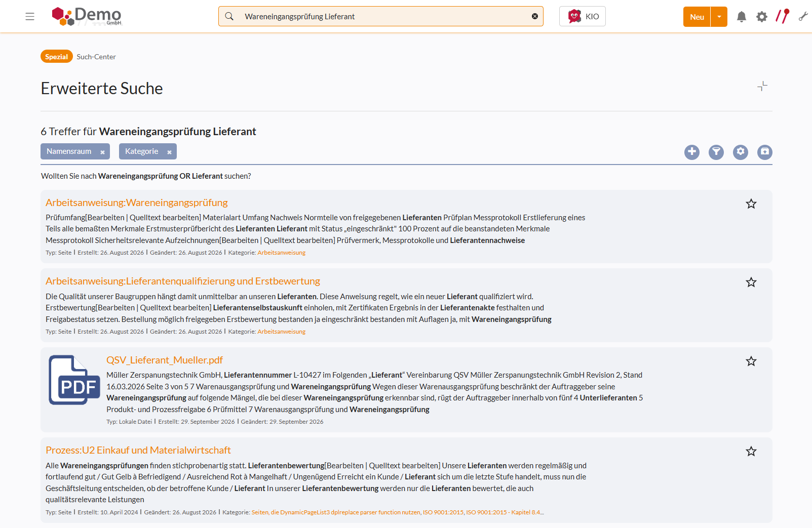Open the funnel filter options
The height and width of the screenshot is (528, 812).
point(716,152)
